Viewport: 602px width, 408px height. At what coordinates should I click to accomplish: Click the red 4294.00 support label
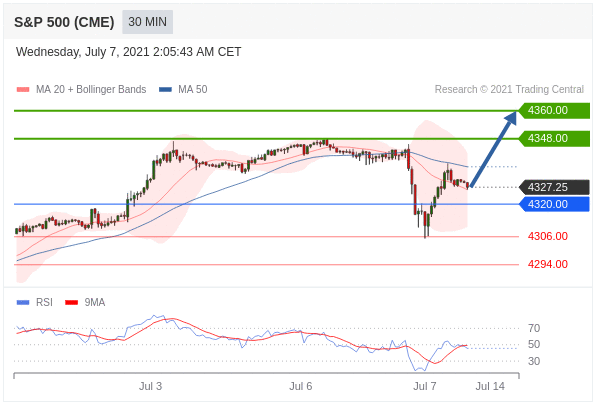click(x=547, y=264)
